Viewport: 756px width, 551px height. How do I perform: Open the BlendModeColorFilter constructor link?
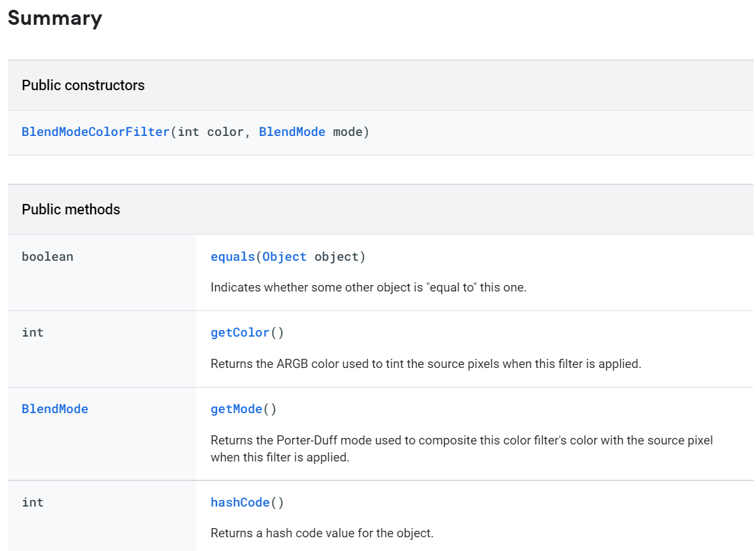pyautogui.click(x=95, y=132)
